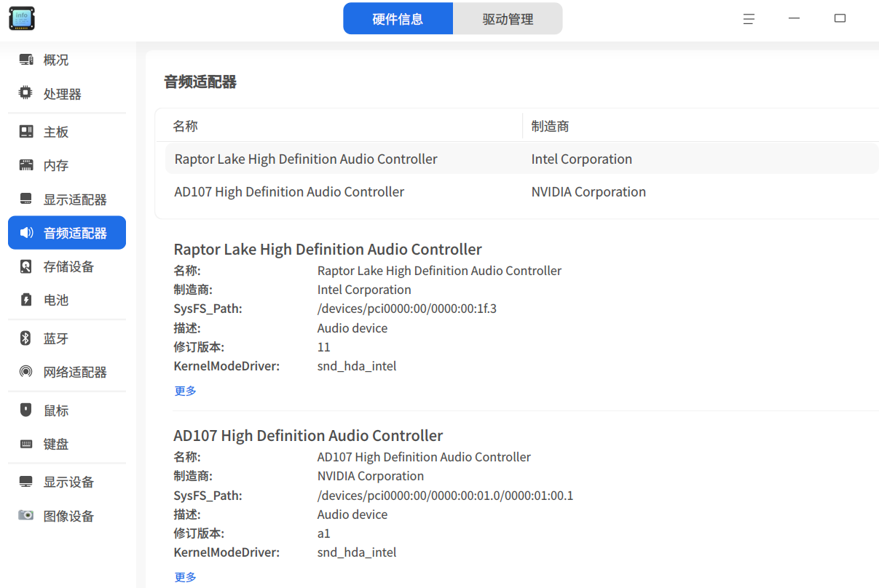Screen dimensions: 879x588
Task: Click Intel Corporation cell in table
Action: 582,159
